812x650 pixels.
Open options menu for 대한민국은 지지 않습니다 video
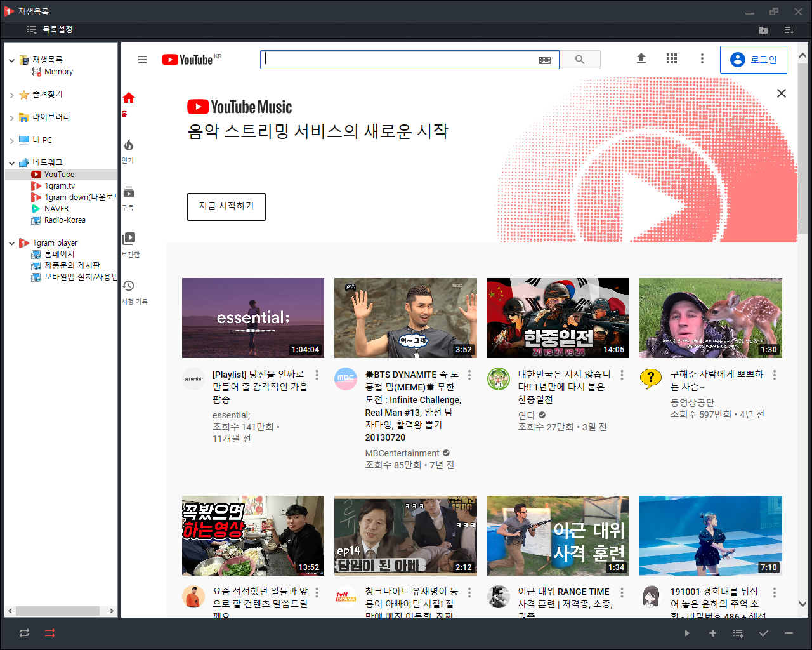pyautogui.click(x=622, y=375)
